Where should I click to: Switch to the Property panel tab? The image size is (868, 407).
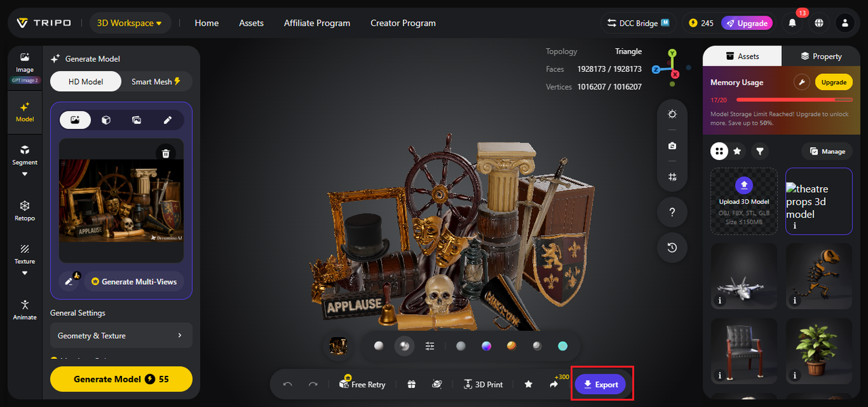click(x=821, y=56)
